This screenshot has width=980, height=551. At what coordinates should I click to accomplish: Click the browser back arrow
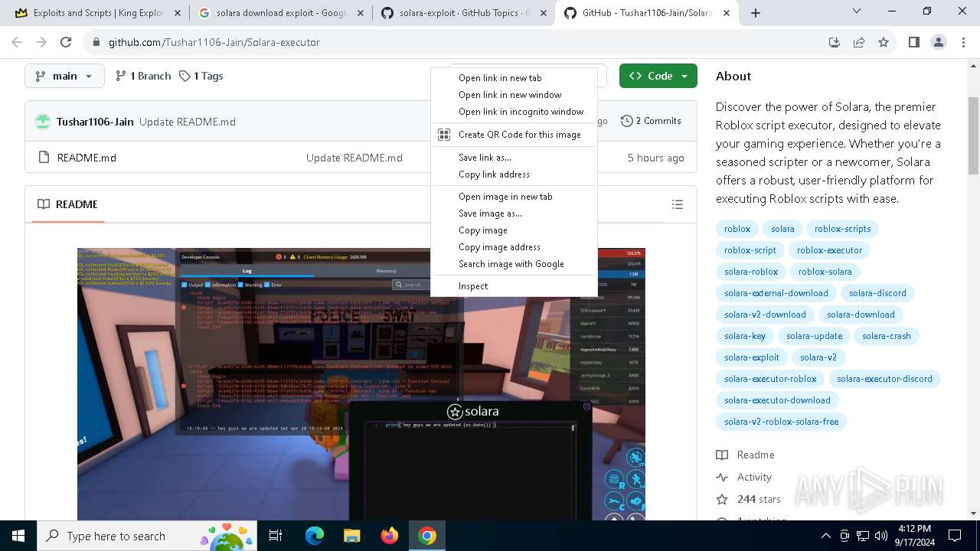(x=17, y=42)
